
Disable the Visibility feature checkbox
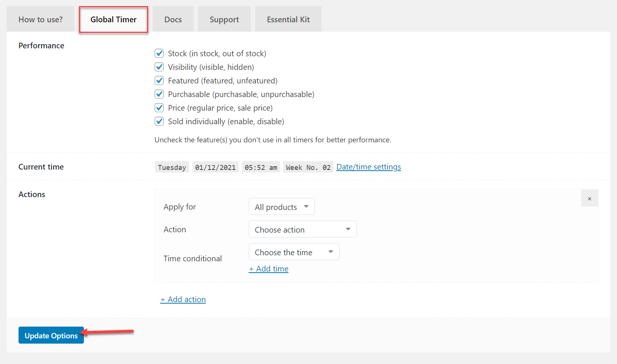coord(159,67)
